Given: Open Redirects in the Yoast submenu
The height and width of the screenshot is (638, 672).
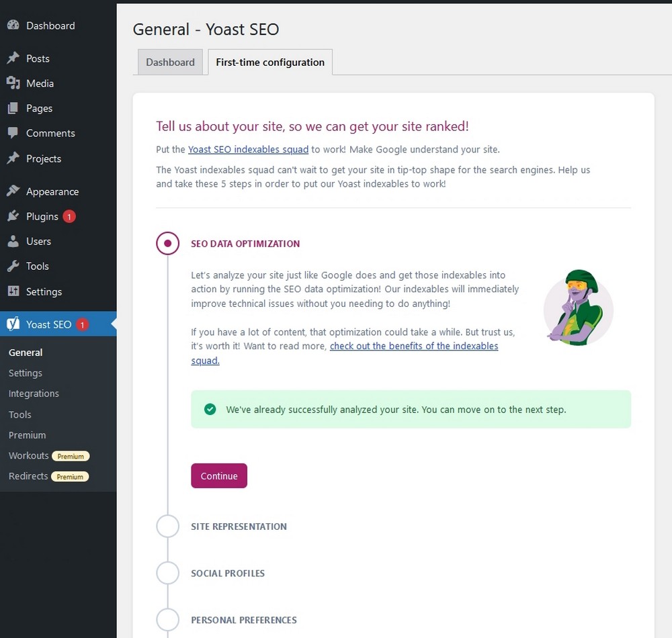Looking at the screenshot, I should (28, 476).
